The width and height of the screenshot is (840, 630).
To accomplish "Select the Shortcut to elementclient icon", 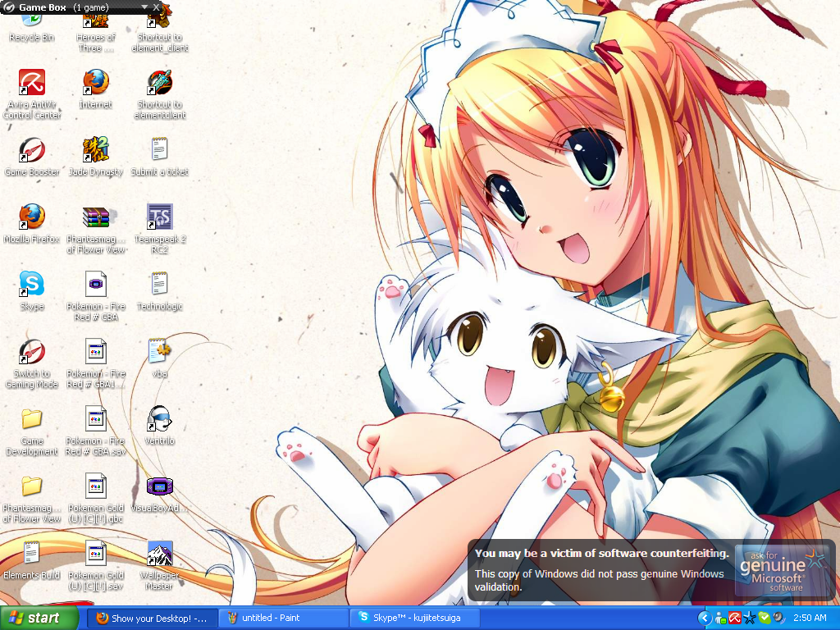I will point(160,94).
